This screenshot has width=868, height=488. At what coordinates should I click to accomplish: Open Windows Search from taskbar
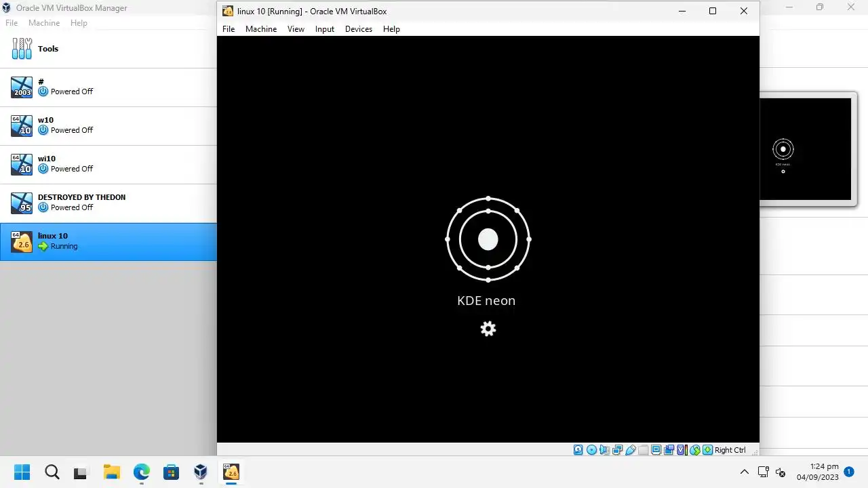52,472
